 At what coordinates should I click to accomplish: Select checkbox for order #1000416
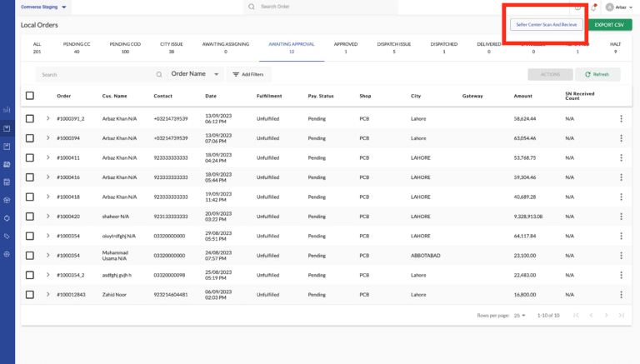tap(30, 177)
